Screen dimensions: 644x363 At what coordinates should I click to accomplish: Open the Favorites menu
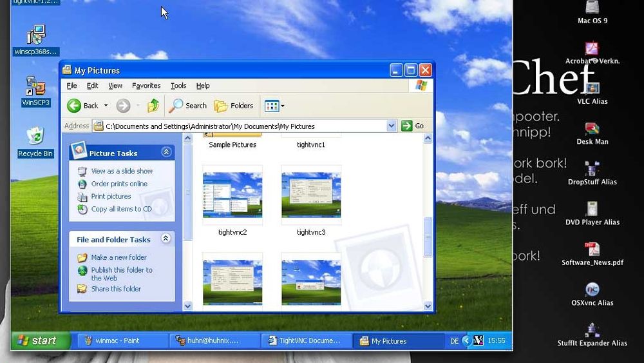coord(146,86)
